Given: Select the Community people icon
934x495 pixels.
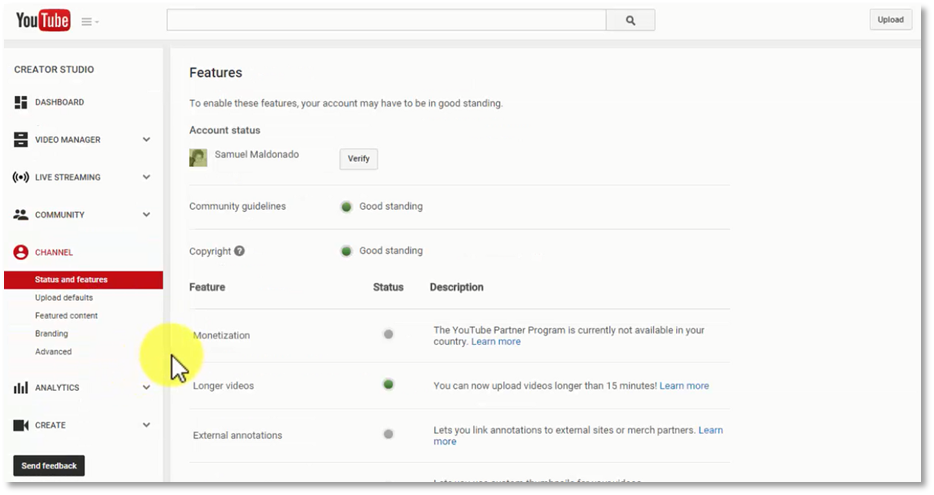Looking at the screenshot, I should pos(21,214).
